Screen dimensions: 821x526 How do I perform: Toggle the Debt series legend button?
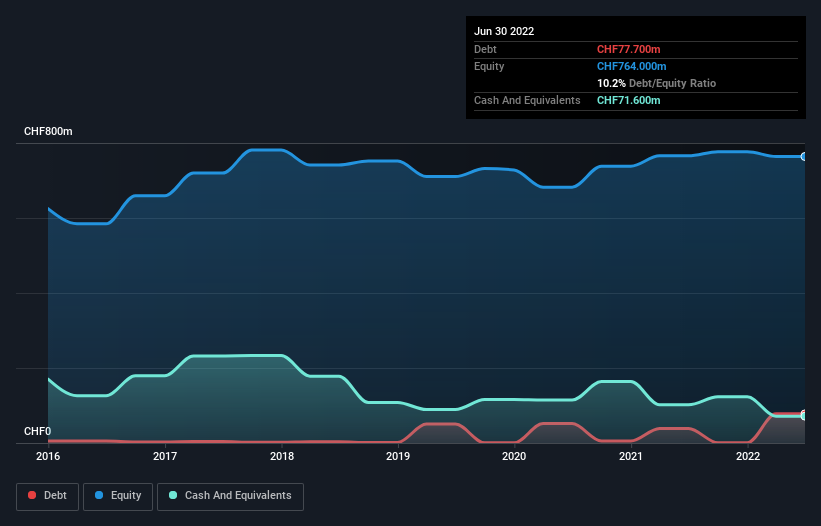click(x=47, y=496)
